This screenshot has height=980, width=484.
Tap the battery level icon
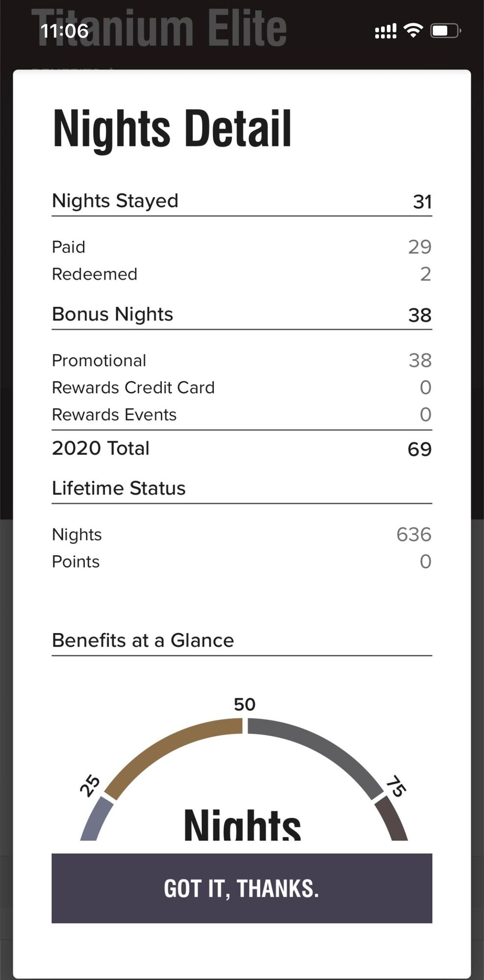(445, 31)
